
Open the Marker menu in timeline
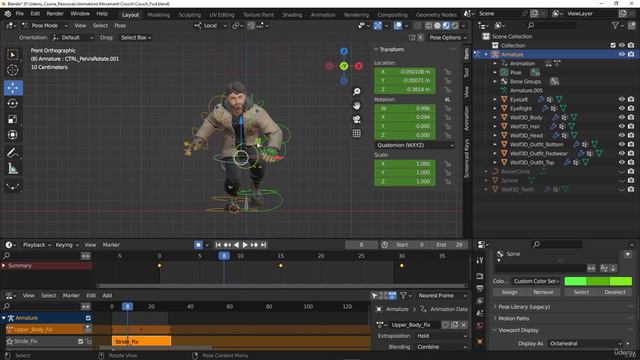click(111, 245)
